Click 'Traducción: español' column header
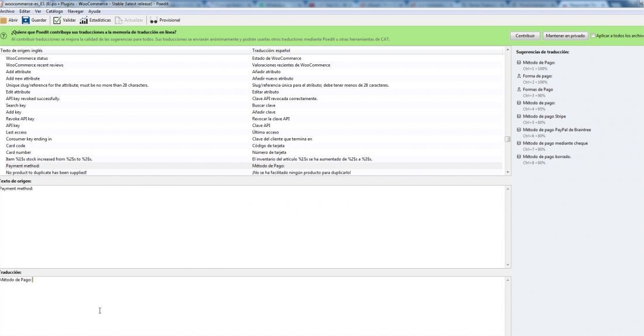644x336 pixels. (377, 50)
